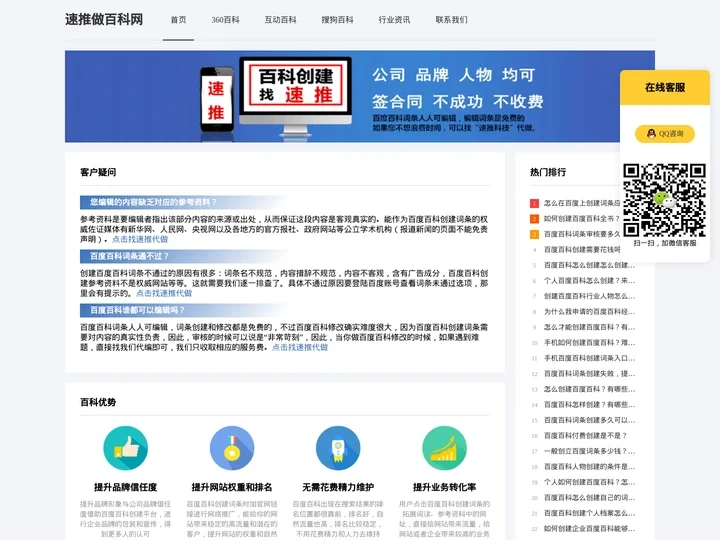The height and width of the screenshot is (540, 720).
Task: Click the 在线客服 header
Action: coord(665,87)
